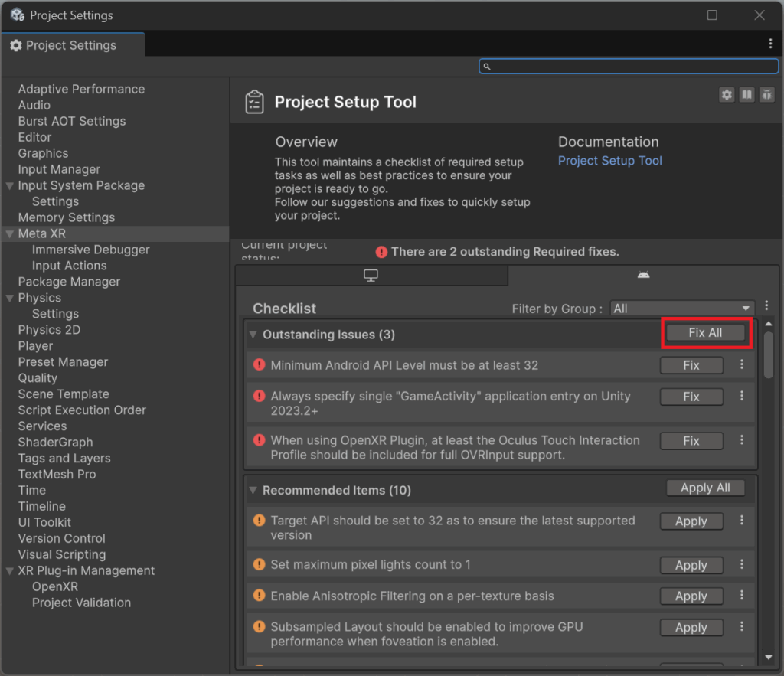Open the documentation book icon in header
Viewport: 784px width, 676px height.
point(746,94)
